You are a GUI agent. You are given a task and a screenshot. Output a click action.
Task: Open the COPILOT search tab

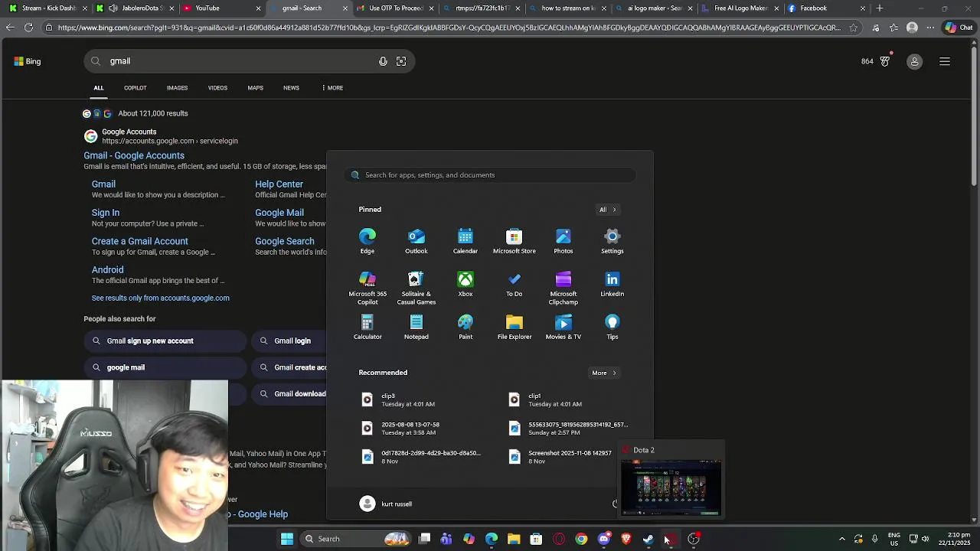point(136,88)
